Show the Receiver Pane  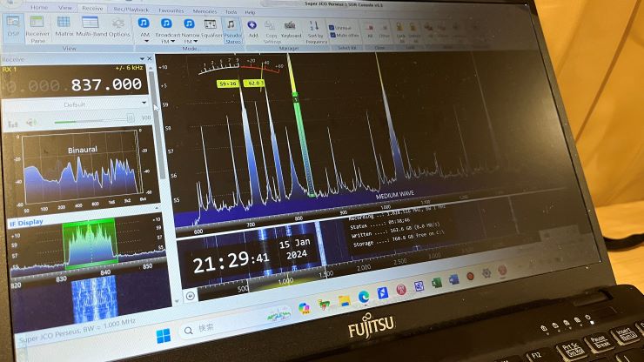(x=37, y=29)
